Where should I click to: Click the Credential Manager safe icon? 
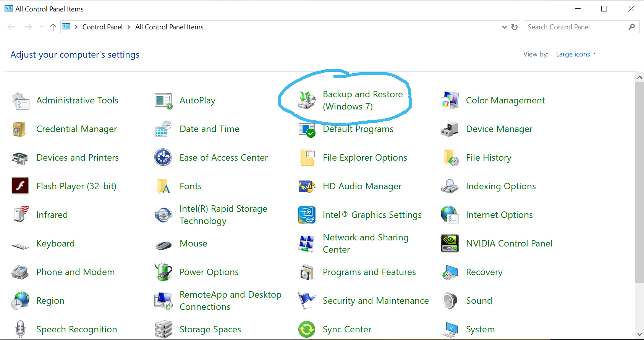tap(19, 129)
